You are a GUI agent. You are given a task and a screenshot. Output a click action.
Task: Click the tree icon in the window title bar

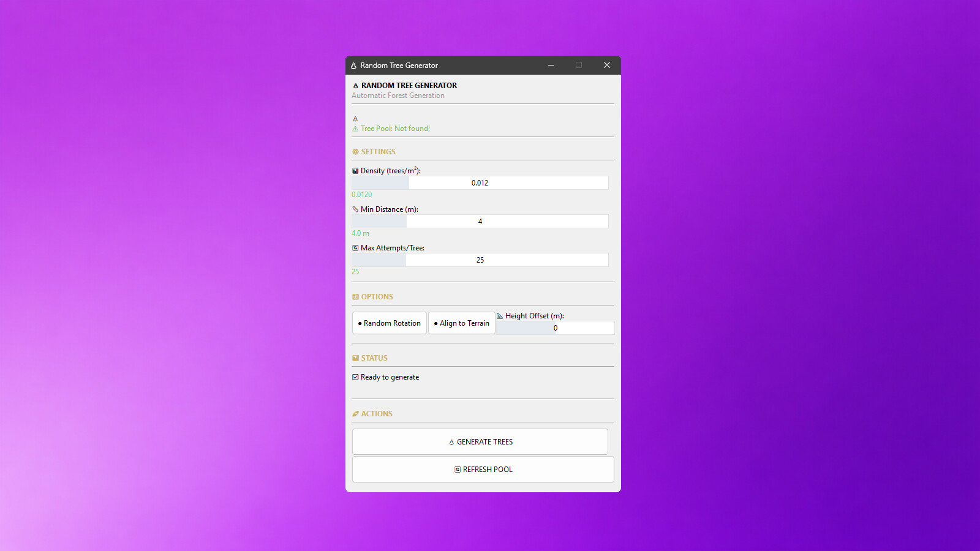(353, 66)
